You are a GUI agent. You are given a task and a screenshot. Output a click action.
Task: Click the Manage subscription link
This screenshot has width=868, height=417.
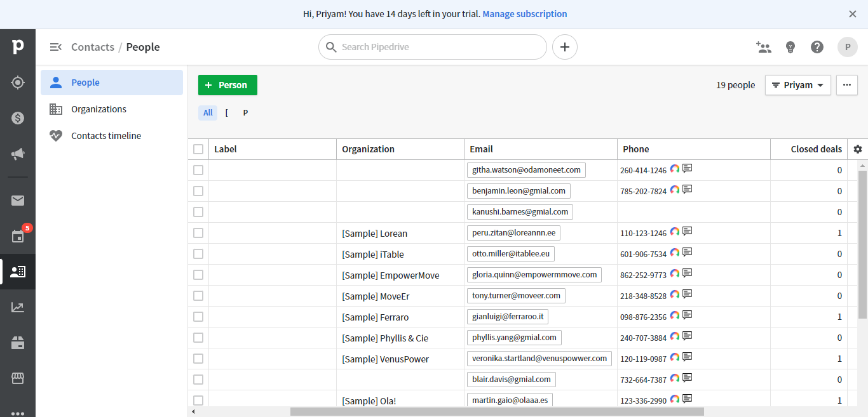[525, 14]
